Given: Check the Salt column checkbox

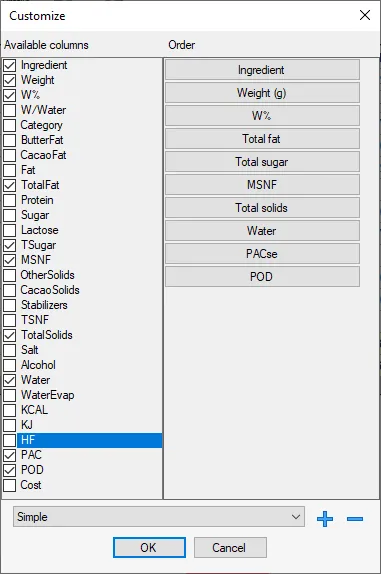Looking at the screenshot, I should (x=10, y=350).
